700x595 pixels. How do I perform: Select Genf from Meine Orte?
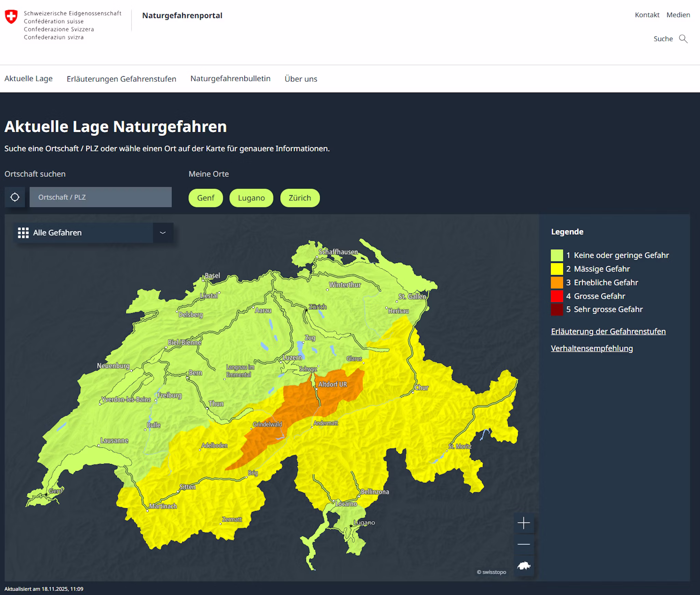coord(205,198)
